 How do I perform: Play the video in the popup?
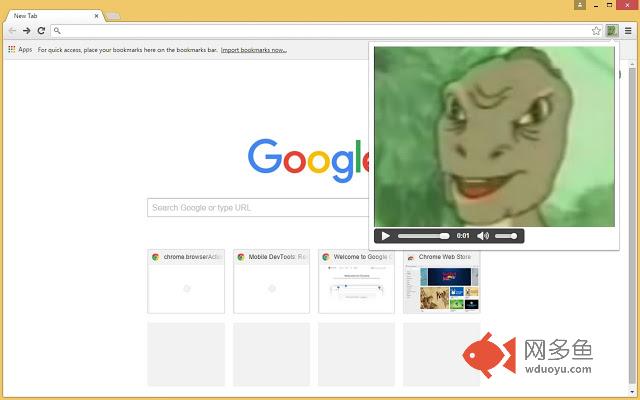[385, 236]
